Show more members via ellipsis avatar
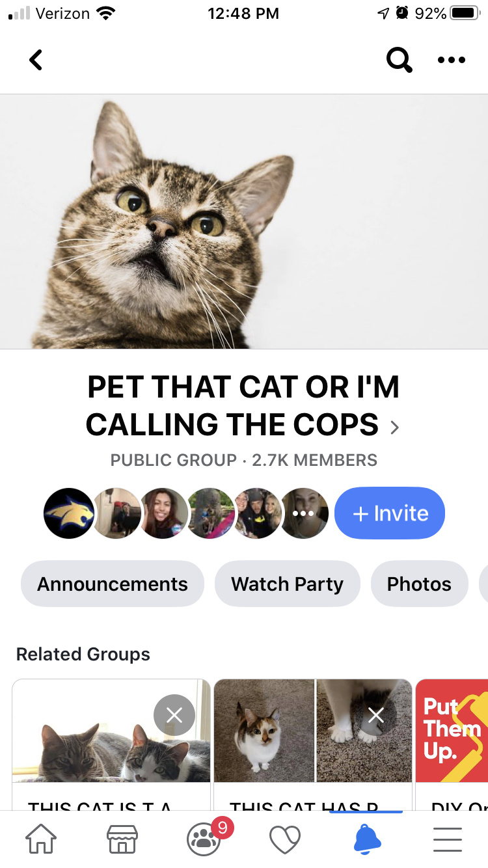The width and height of the screenshot is (488, 868). (x=304, y=513)
